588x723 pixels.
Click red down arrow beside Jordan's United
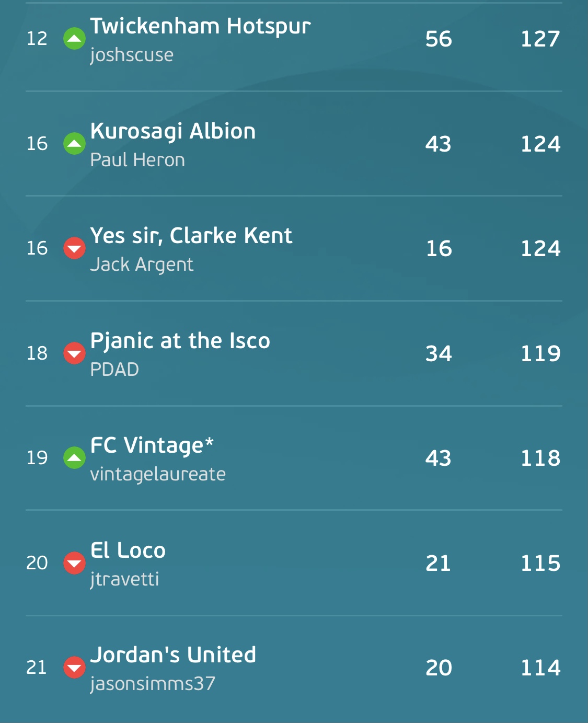74,668
